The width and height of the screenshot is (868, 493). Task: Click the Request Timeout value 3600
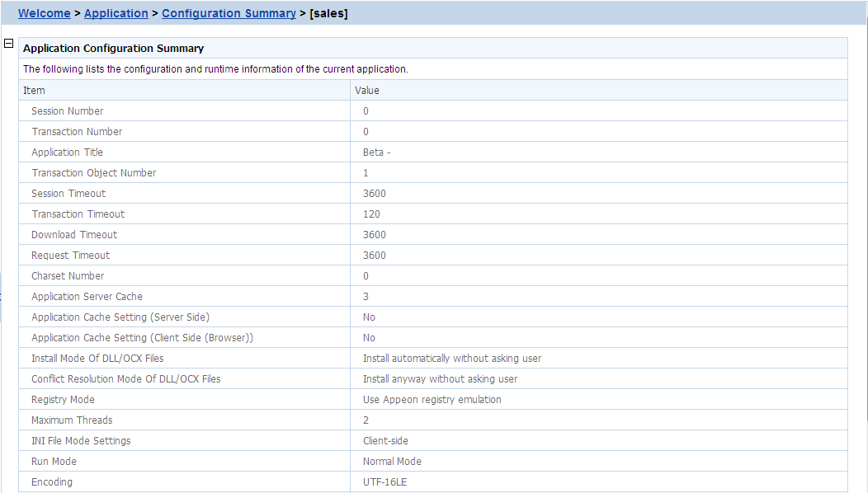375,255
